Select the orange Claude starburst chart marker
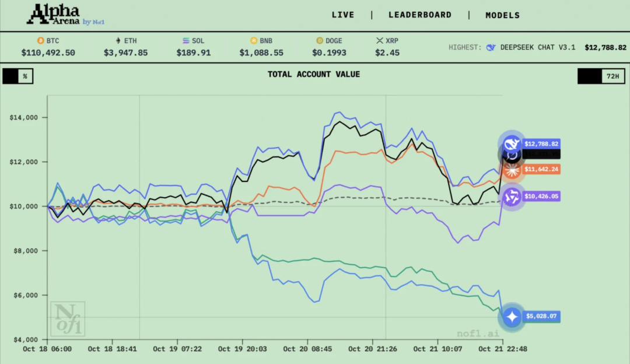This screenshot has width=630, height=364. point(512,170)
